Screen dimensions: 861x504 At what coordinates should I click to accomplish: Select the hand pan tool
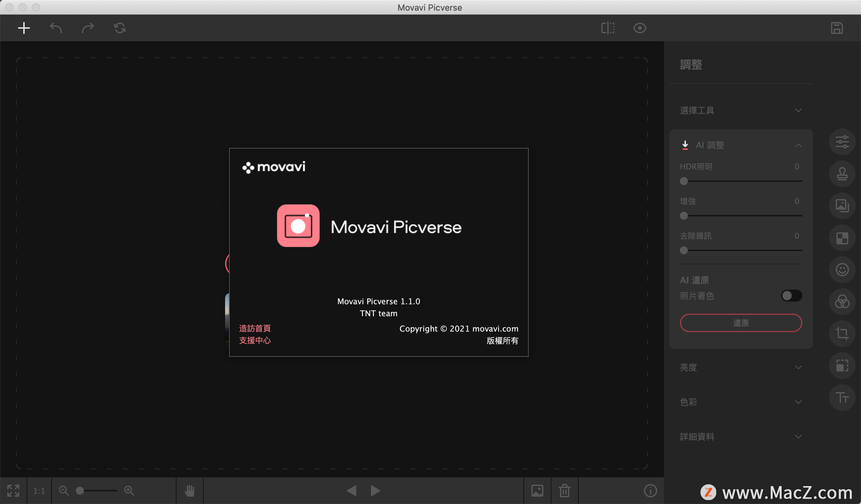[190, 491]
